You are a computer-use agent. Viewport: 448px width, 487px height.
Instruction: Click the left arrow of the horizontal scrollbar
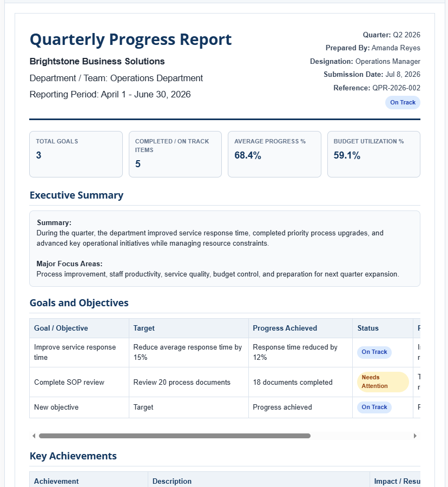pyautogui.click(x=34, y=436)
